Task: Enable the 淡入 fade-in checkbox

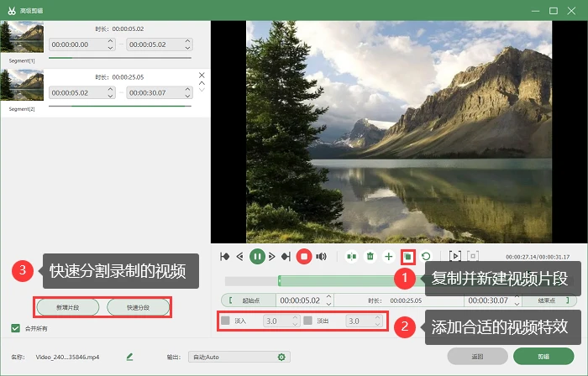Action: (x=225, y=321)
